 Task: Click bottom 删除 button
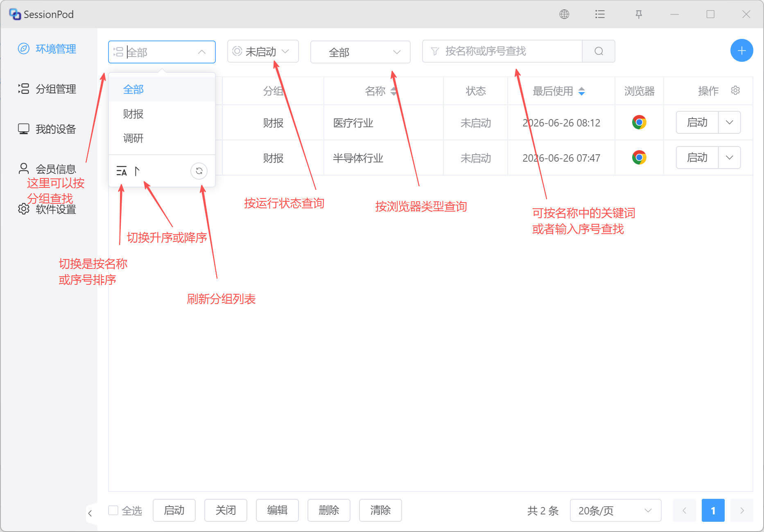[x=329, y=510]
